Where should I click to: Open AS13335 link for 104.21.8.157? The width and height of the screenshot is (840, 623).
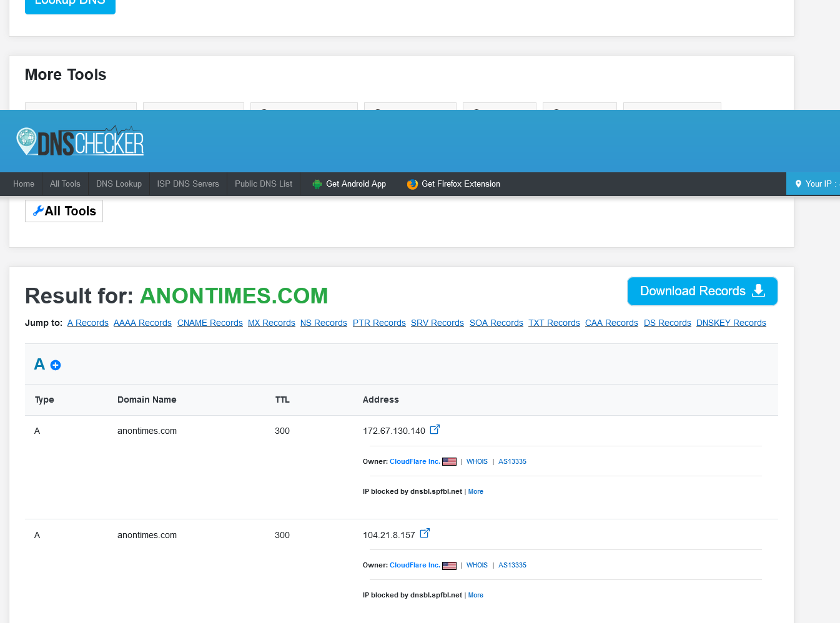pyautogui.click(x=512, y=566)
